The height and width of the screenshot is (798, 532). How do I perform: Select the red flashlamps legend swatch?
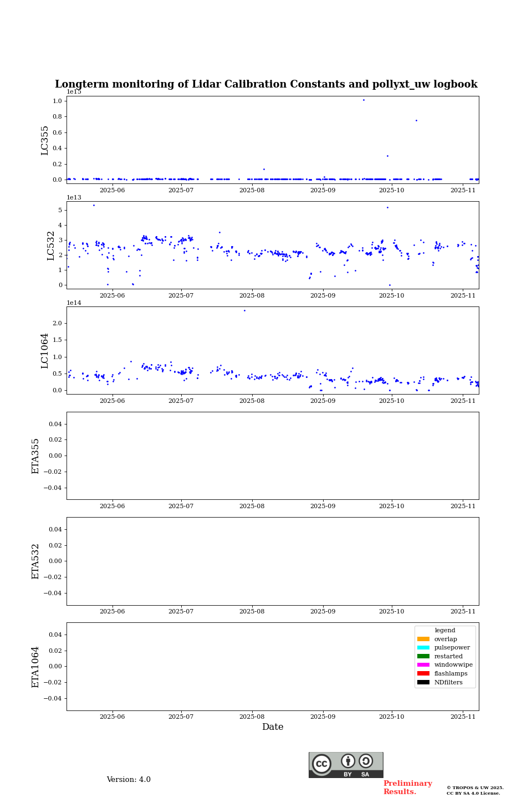coord(423,674)
